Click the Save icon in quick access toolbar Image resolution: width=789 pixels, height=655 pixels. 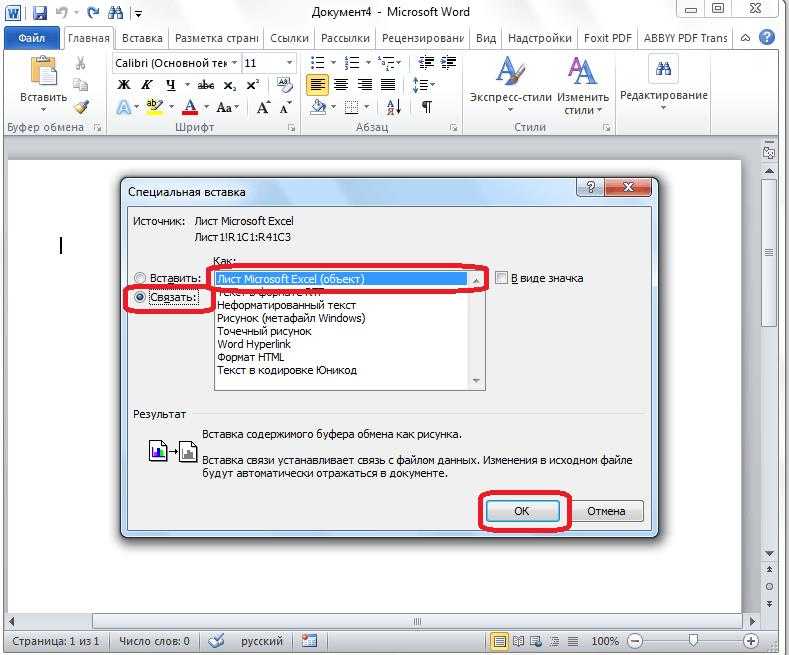39,13
